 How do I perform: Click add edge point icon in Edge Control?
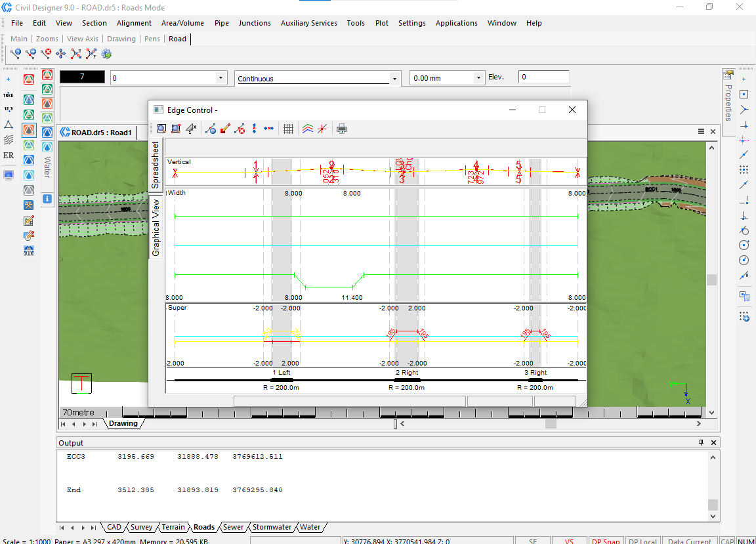click(x=211, y=129)
